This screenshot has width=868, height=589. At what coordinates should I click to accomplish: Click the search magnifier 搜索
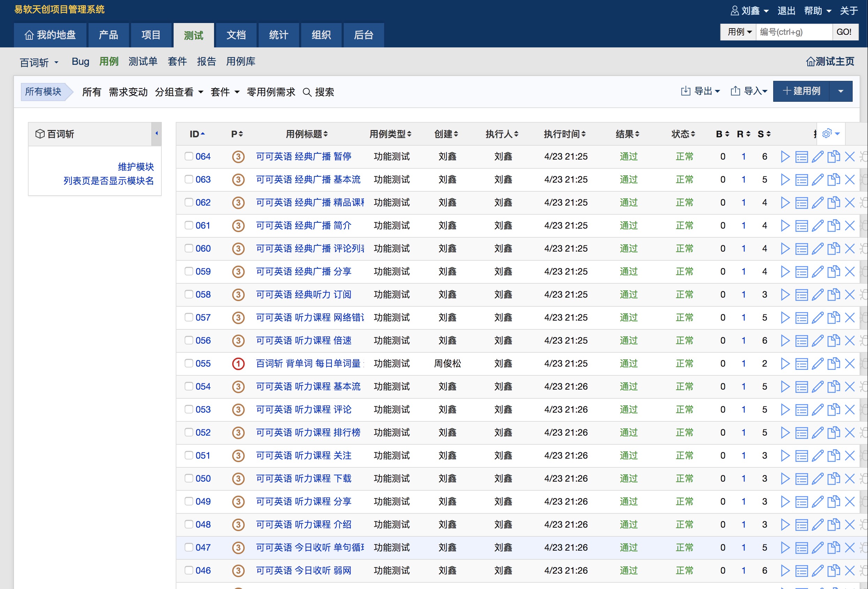click(x=318, y=92)
